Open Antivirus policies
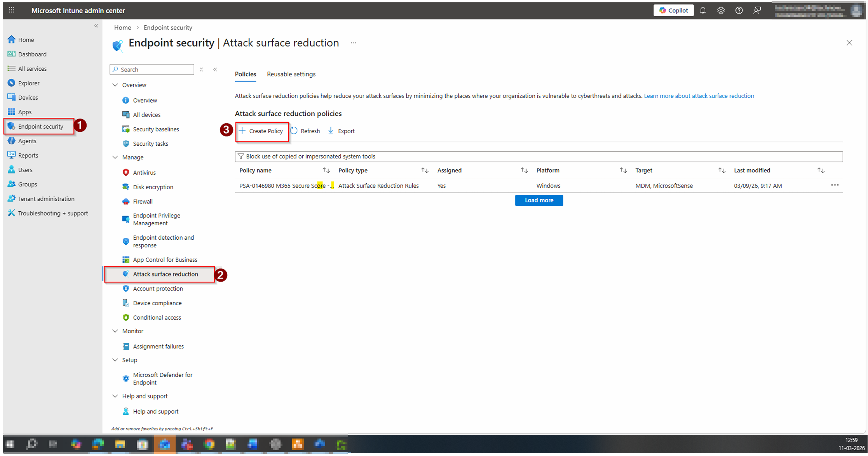Viewport: 868px width, 456px height. click(x=139, y=172)
